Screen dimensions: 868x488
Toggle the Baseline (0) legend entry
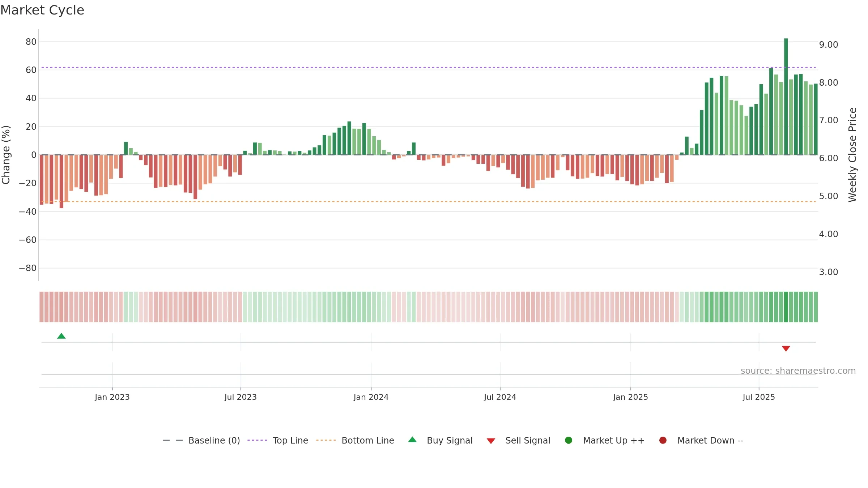pos(201,441)
